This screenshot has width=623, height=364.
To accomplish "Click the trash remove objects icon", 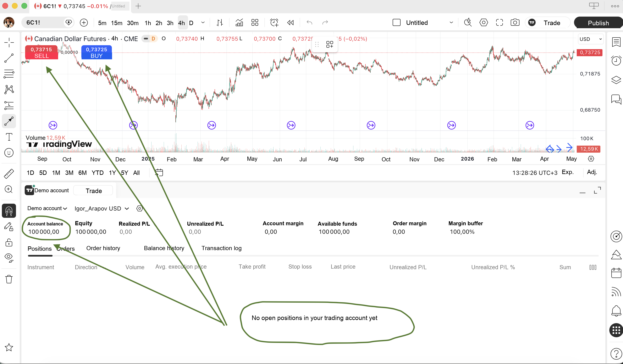I will tap(9, 279).
